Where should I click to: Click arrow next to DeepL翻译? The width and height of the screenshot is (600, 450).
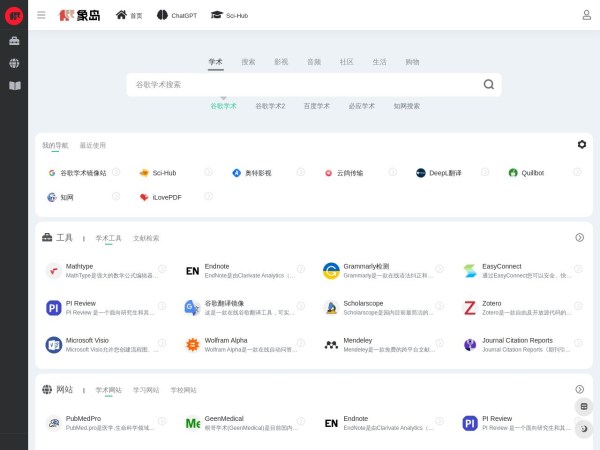pos(485,172)
